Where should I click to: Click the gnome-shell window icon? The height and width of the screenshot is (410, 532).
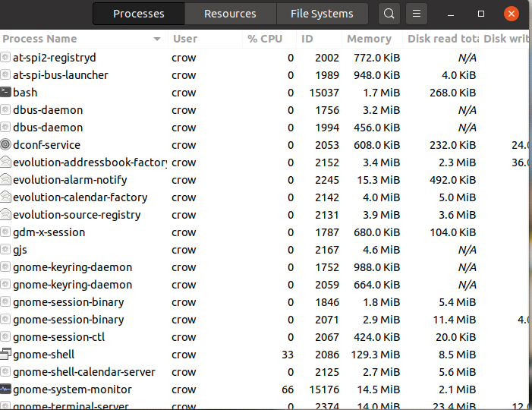5,355
